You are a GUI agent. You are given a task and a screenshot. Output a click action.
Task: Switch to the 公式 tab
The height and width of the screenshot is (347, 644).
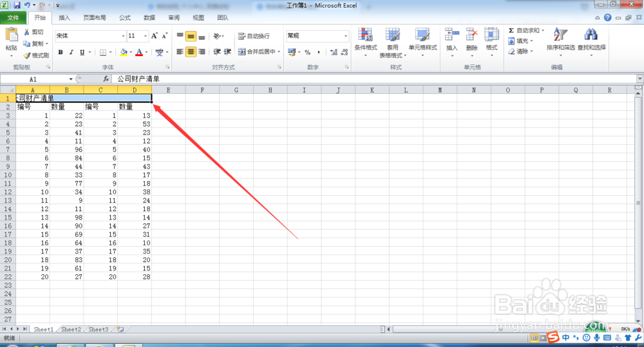(125, 17)
